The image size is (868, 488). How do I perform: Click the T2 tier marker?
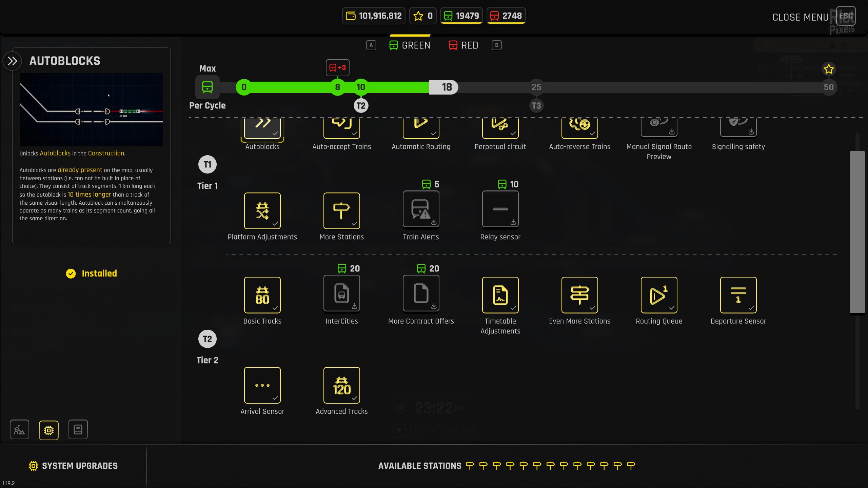tap(361, 105)
